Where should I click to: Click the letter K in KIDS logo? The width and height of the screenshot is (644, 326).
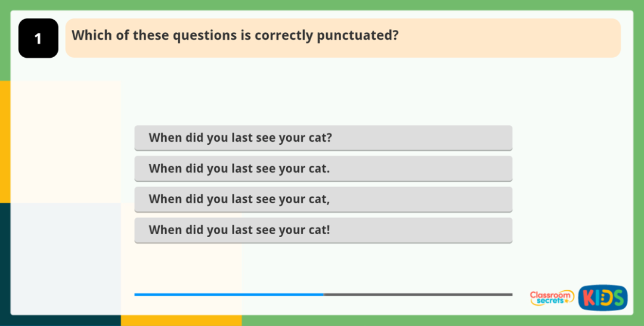click(x=588, y=297)
